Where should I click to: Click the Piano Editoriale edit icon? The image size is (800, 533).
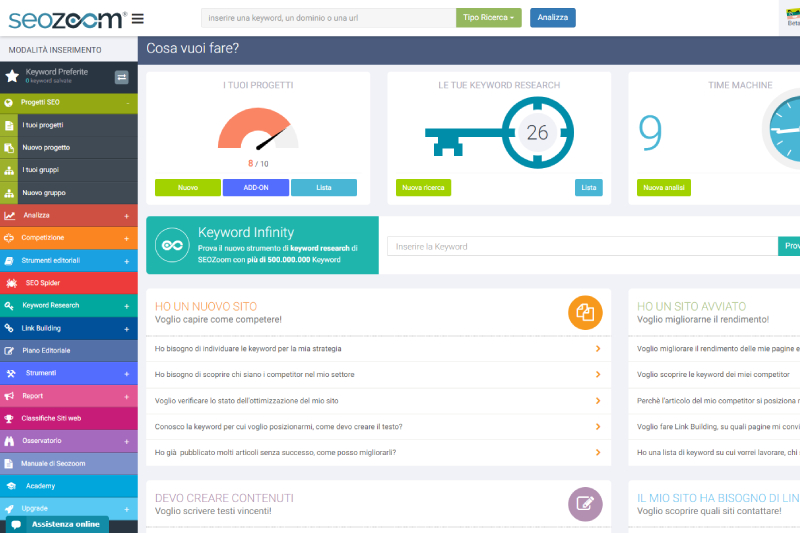9,351
